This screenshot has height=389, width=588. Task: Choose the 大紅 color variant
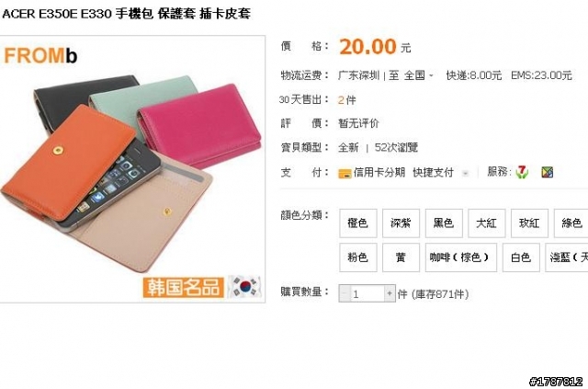click(486, 223)
